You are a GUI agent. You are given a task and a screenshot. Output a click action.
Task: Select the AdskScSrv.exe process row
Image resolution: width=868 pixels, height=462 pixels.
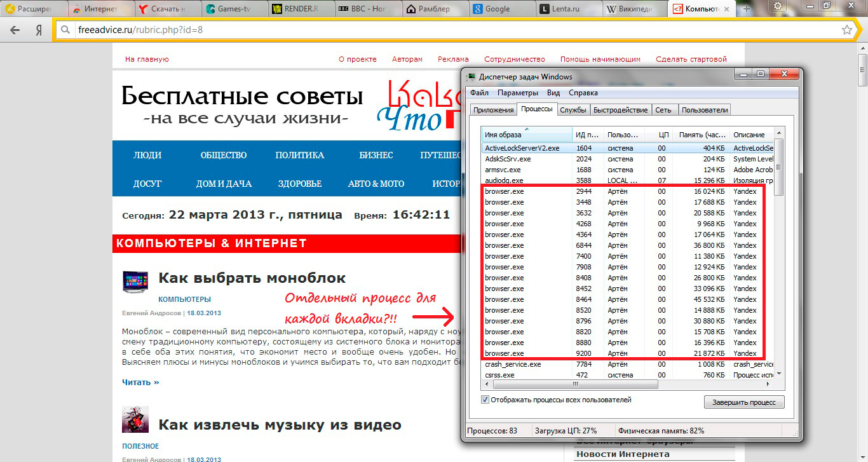point(628,159)
